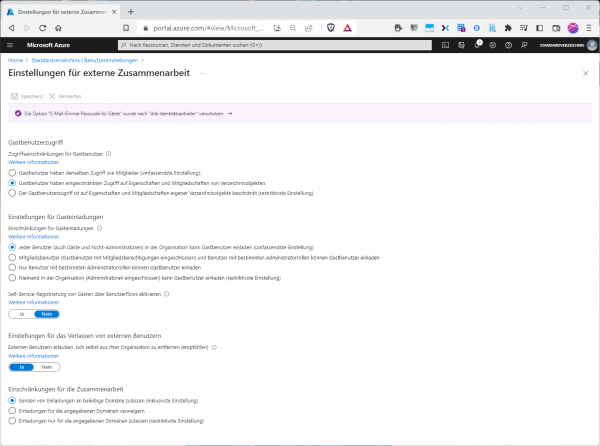Go to Home breadcrumb
The height and width of the screenshot is (446, 600).
pos(16,60)
